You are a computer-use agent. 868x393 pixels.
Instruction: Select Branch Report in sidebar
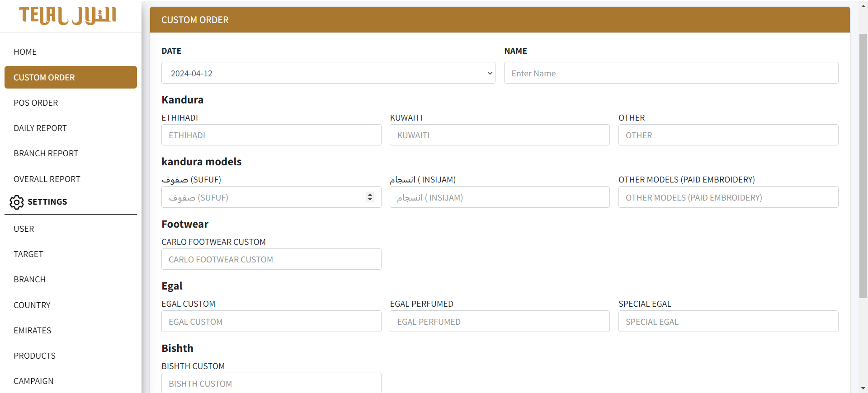coord(46,154)
